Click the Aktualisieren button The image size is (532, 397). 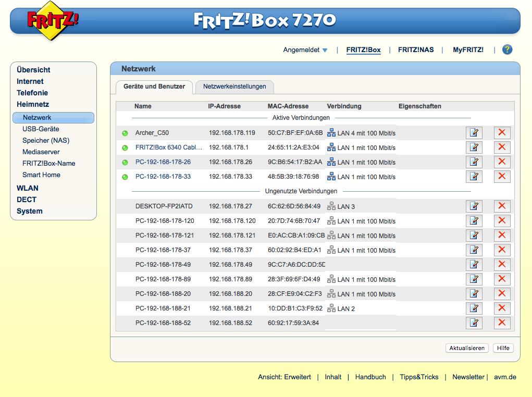467,348
